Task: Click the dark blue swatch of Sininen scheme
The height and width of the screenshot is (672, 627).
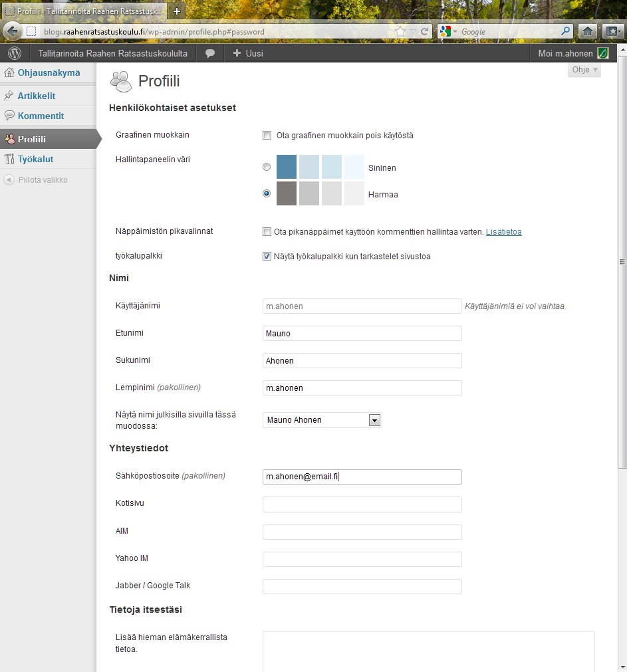Action: [287, 167]
